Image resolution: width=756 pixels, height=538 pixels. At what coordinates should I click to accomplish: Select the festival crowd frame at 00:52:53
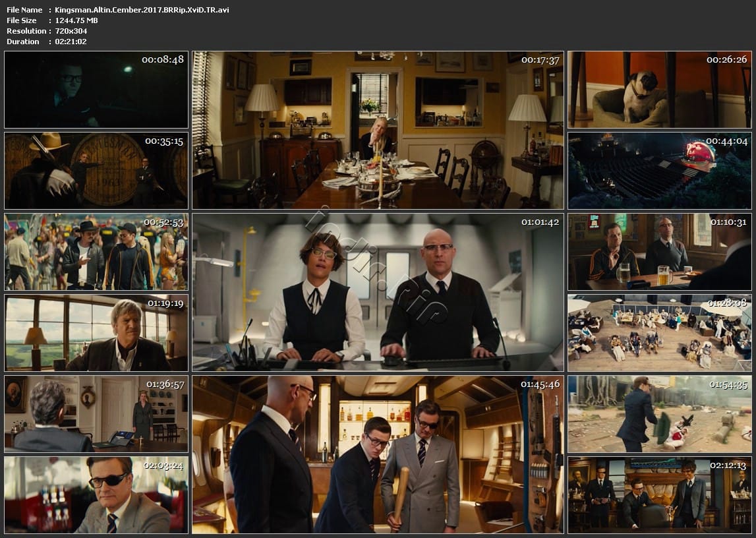(x=96, y=252)
